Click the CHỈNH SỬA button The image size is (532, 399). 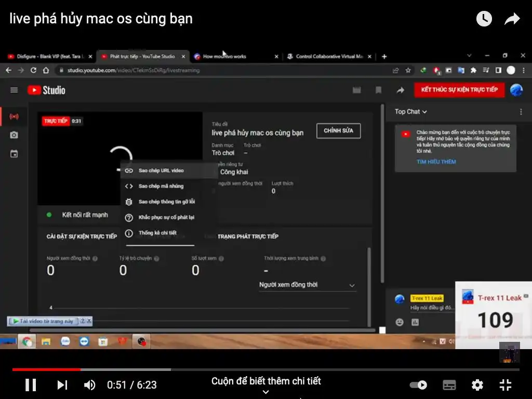pyautogui.click(x=338, y=130)
